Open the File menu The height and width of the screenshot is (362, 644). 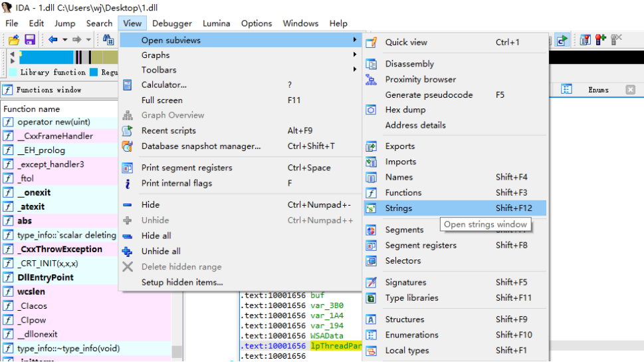click(11, 23)
